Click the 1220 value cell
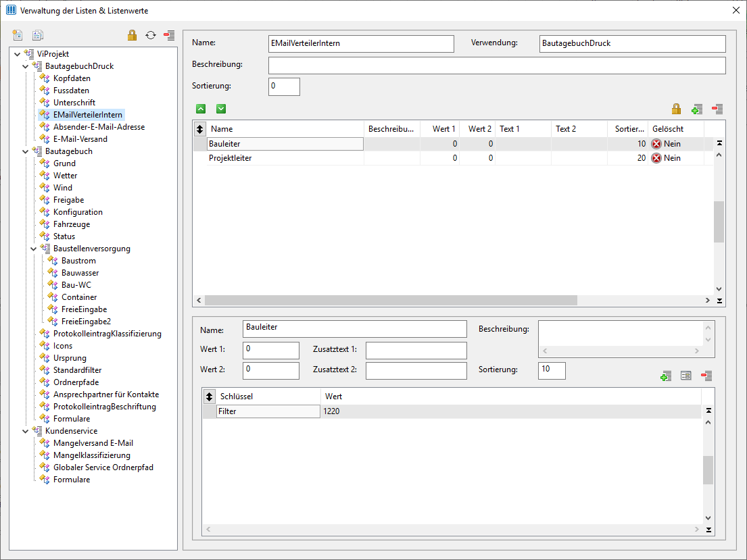 pyautogui.click(x=510, y=411)
